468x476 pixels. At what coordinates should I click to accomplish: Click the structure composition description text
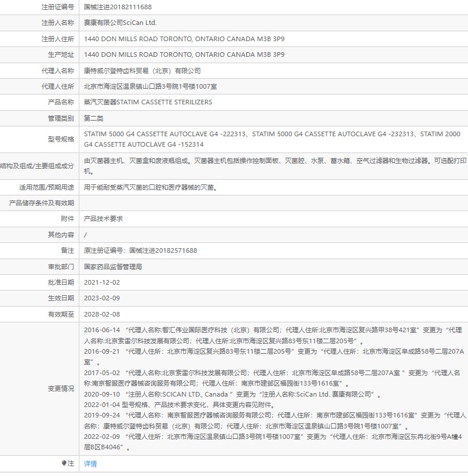click(x=275, y=166)
